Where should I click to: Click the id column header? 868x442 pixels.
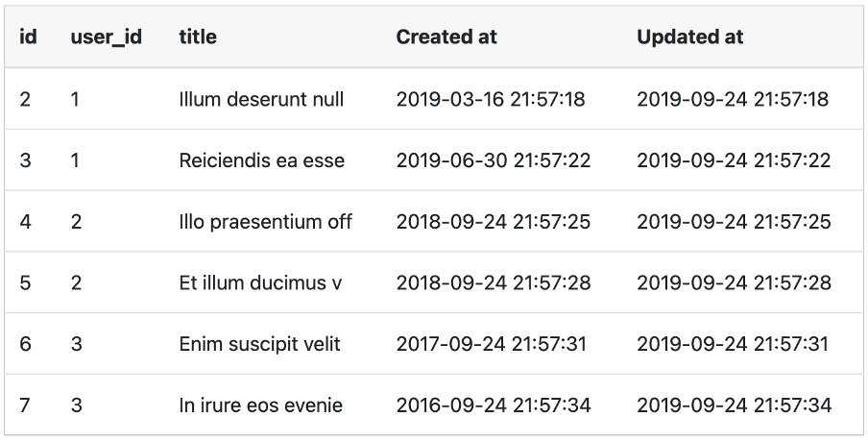point(28,37)
